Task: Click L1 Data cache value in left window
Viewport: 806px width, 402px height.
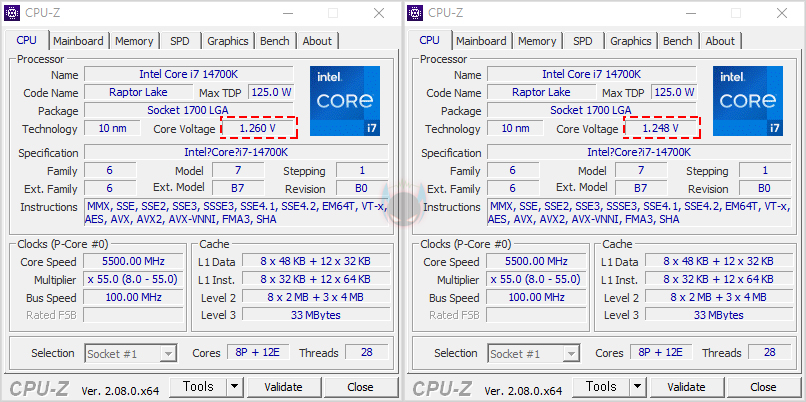Action: 316,261
